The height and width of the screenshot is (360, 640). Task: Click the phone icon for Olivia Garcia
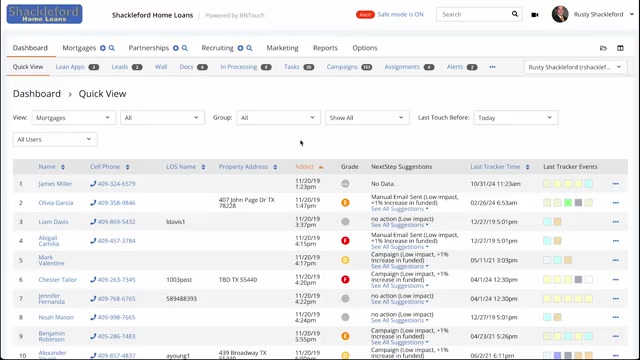click(93, 202)
